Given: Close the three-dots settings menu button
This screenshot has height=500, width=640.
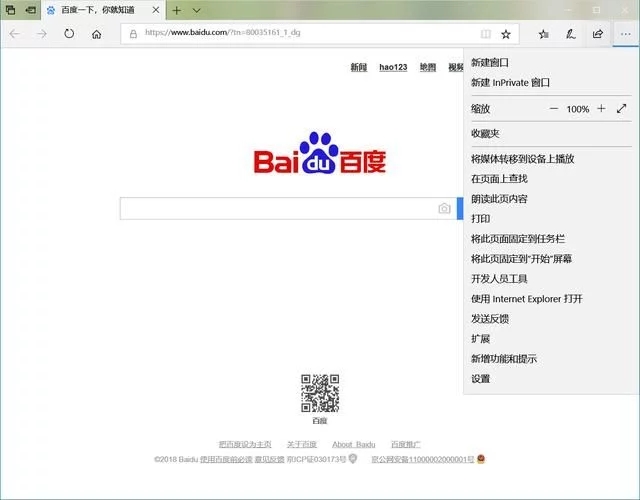Looking at the screenshot, I should [625, 34].
